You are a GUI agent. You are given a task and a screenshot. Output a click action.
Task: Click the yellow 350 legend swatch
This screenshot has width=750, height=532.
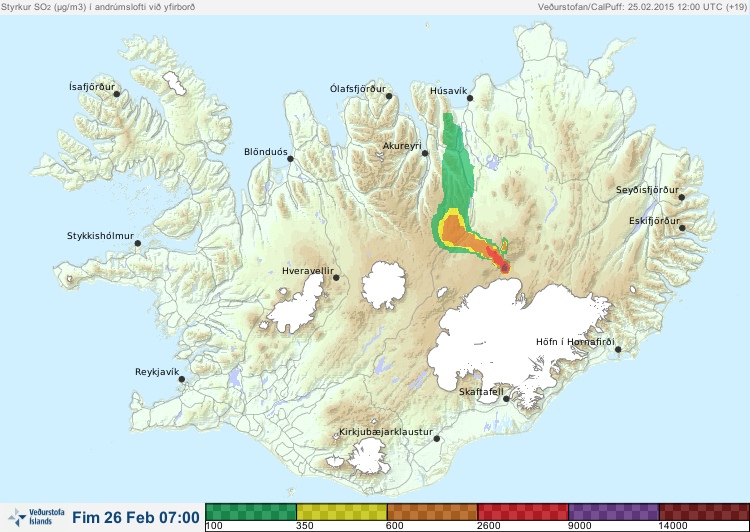pyautogui.click(x=342, y=512)
